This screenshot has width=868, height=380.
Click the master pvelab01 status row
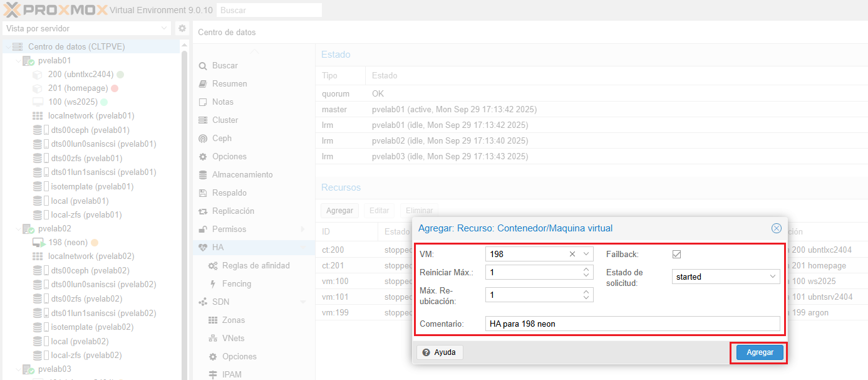591,110
